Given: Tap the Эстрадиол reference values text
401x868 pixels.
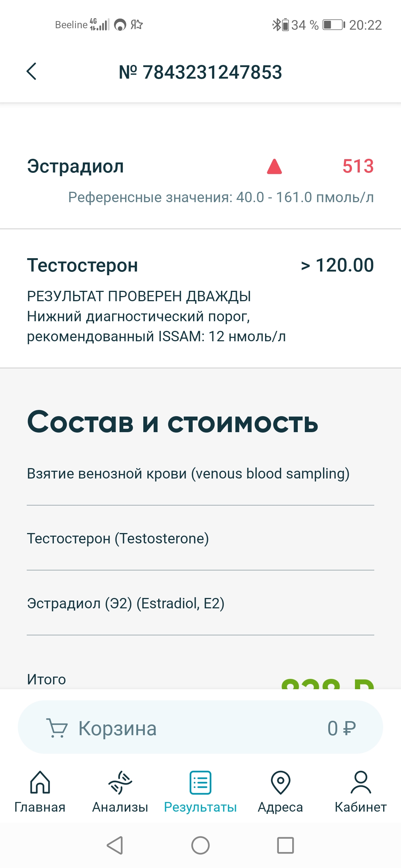Looking at the screenshot, I should point(221,197).
